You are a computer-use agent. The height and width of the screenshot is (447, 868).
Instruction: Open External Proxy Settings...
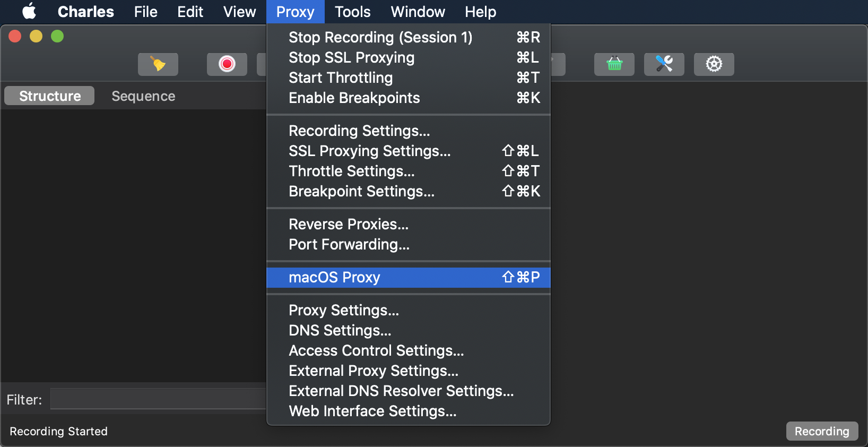[x=409, y=371]
